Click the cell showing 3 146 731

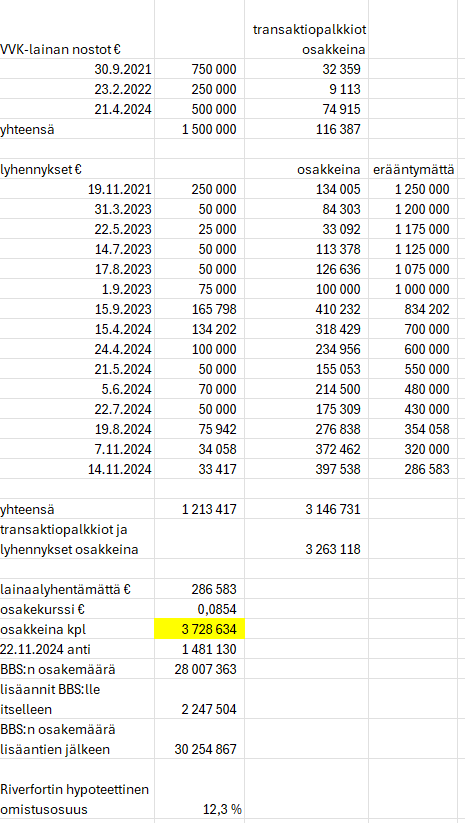point(307,509)
